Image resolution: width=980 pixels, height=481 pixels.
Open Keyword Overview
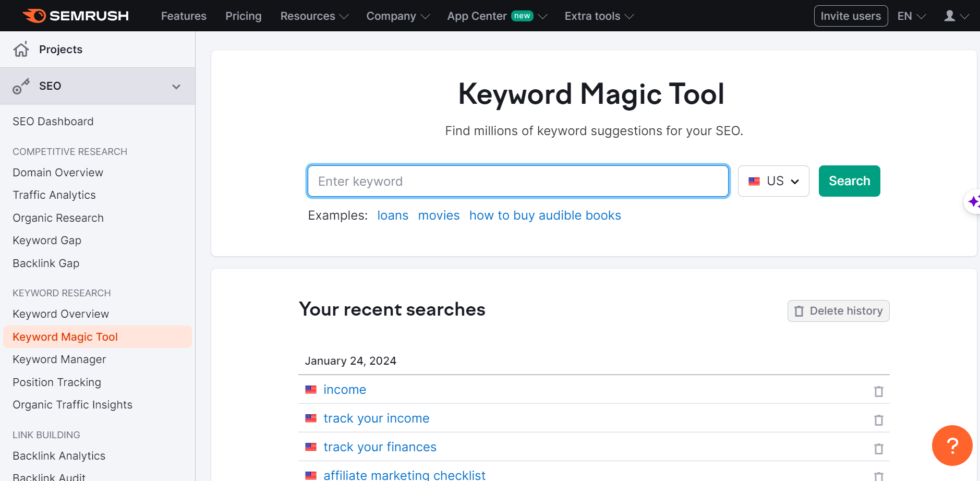point(61,314)
